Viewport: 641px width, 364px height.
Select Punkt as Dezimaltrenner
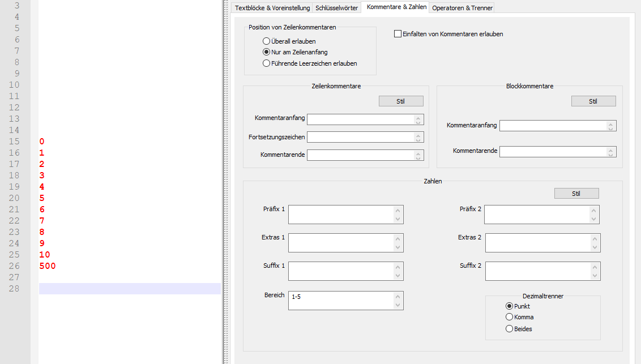click(x=518, y=306)
